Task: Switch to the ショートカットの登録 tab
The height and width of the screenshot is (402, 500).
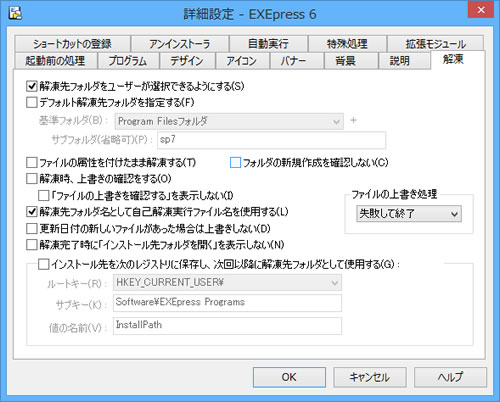Action: (72, 44)
